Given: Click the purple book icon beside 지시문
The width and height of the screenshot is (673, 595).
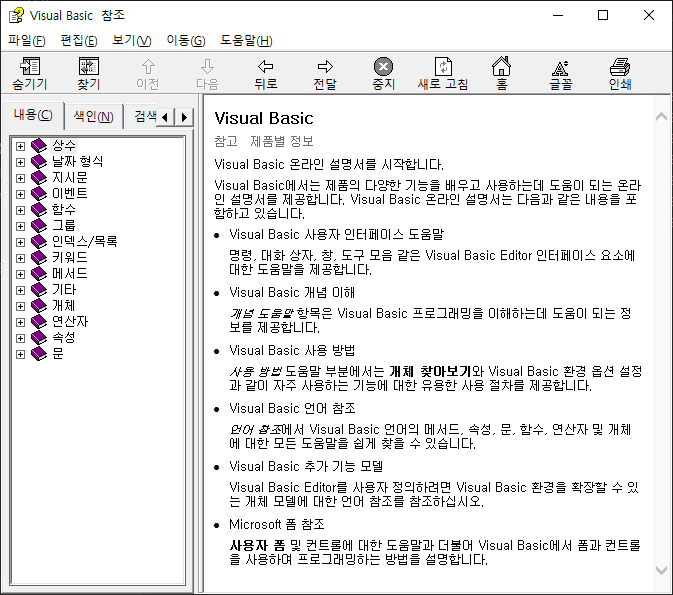Looking at the screenshot, I should point(39,178).
